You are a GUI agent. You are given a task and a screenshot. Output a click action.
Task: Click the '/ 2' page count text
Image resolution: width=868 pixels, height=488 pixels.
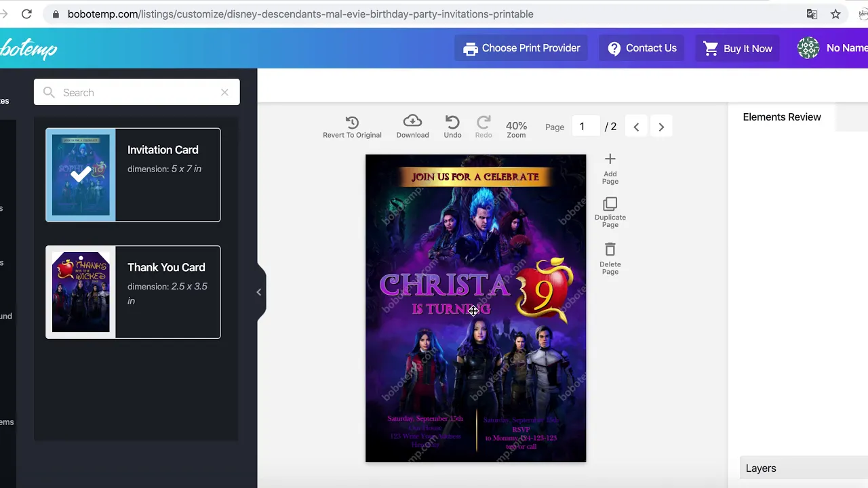610,127
